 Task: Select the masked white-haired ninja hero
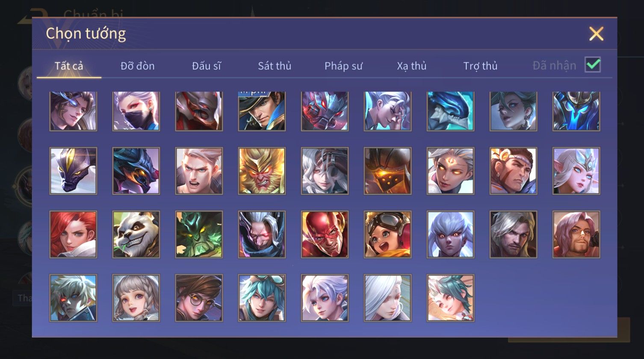[x=136, y=111]
